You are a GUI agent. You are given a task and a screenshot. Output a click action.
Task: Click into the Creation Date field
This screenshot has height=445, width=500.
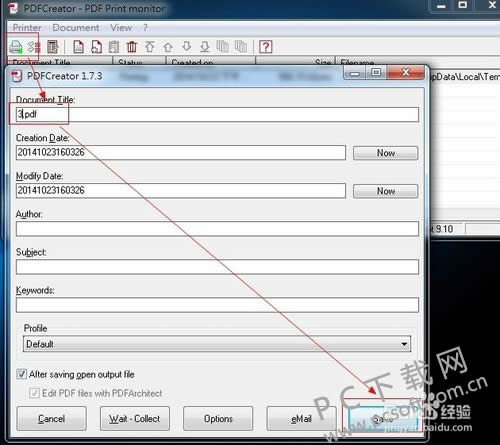(181, 152)
